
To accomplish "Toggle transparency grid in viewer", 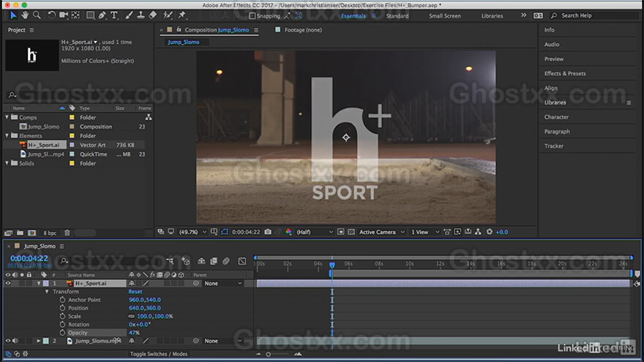I will (x=351, y=232).
